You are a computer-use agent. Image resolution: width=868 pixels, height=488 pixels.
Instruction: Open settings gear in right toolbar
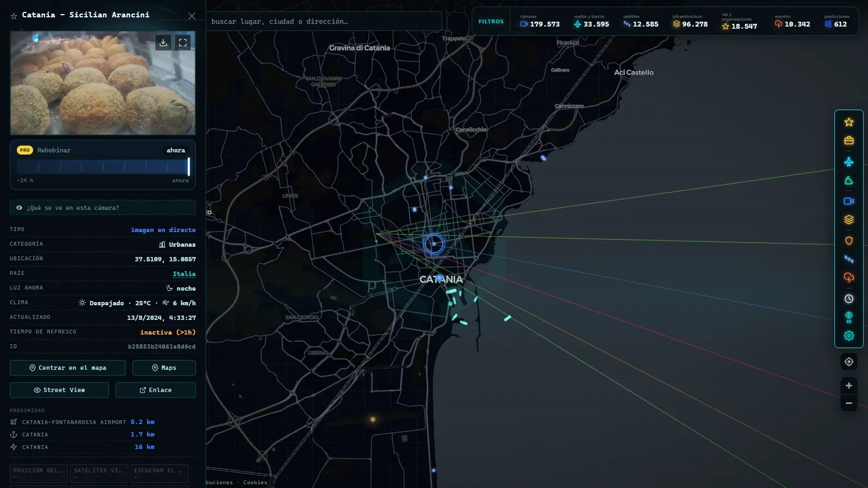click(849, 336)
